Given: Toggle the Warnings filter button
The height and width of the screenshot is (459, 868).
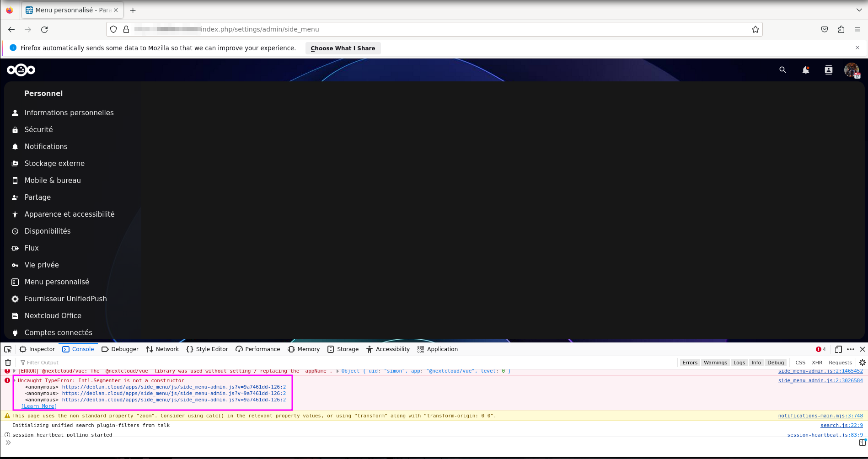Looking at the screenshot, I should (x=715, y=363).
